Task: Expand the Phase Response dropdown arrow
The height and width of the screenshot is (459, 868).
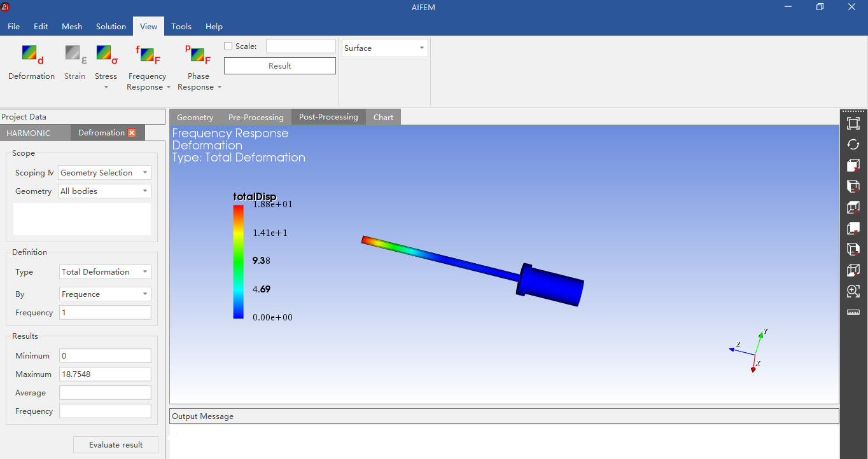Action: point(220,88)
